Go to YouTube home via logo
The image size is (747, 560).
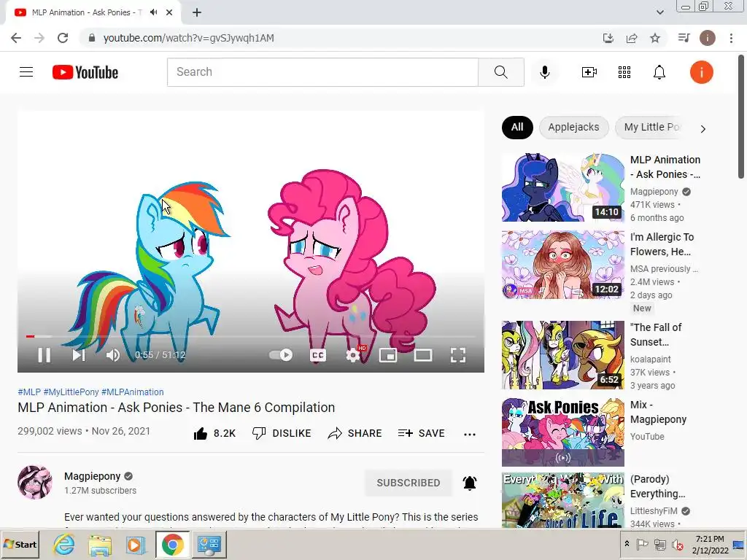85,72
